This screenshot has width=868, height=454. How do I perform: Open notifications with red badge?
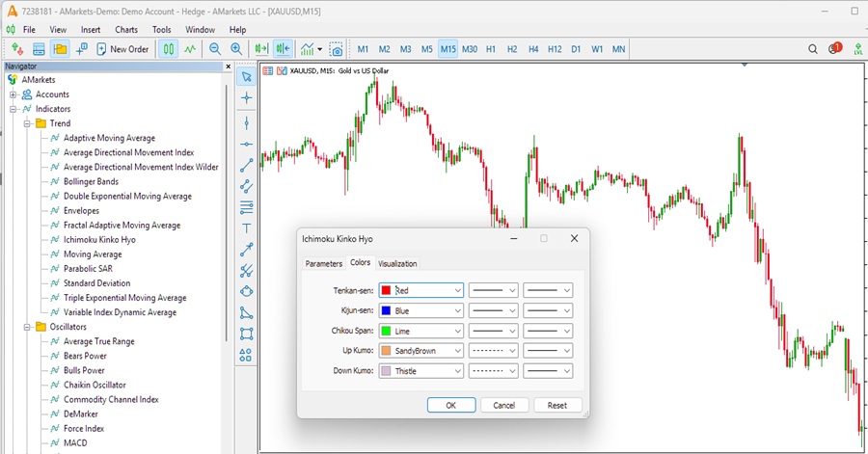point(834,48)
